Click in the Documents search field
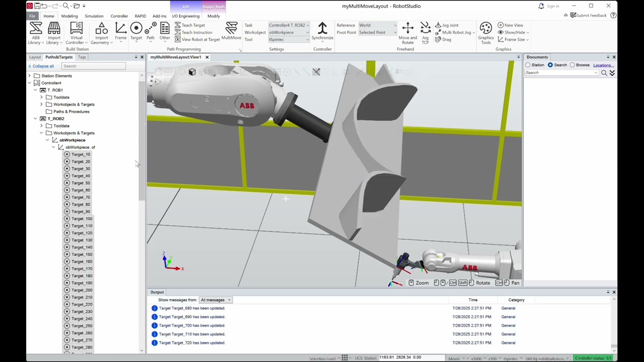This screenshot has width=644, height=362. pos(561,73)
